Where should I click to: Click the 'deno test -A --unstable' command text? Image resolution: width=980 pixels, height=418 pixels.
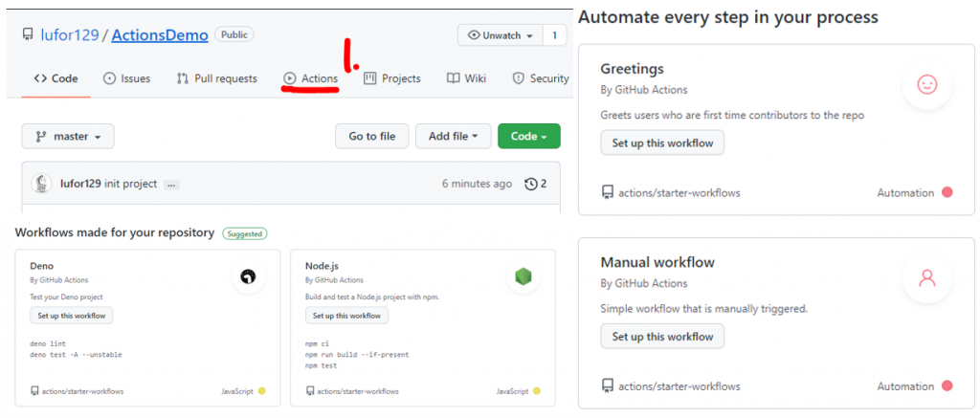tap(76, 355)
